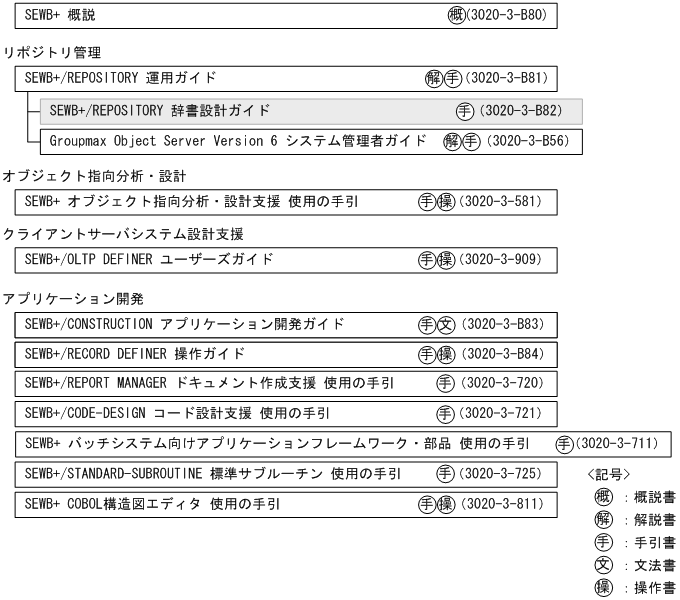Click the 操 circle icon beside 3020-3-909

pyautogui.click(x=446, y=260)
